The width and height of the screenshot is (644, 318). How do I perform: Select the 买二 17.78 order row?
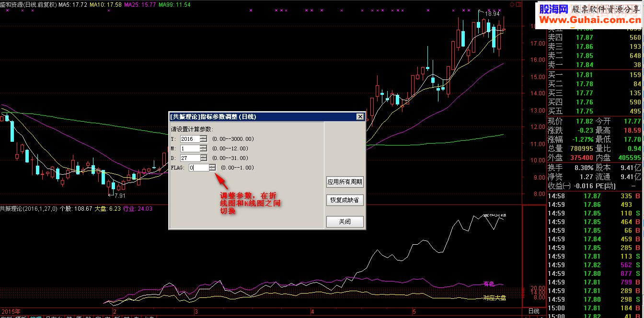(x=594, y=84)
